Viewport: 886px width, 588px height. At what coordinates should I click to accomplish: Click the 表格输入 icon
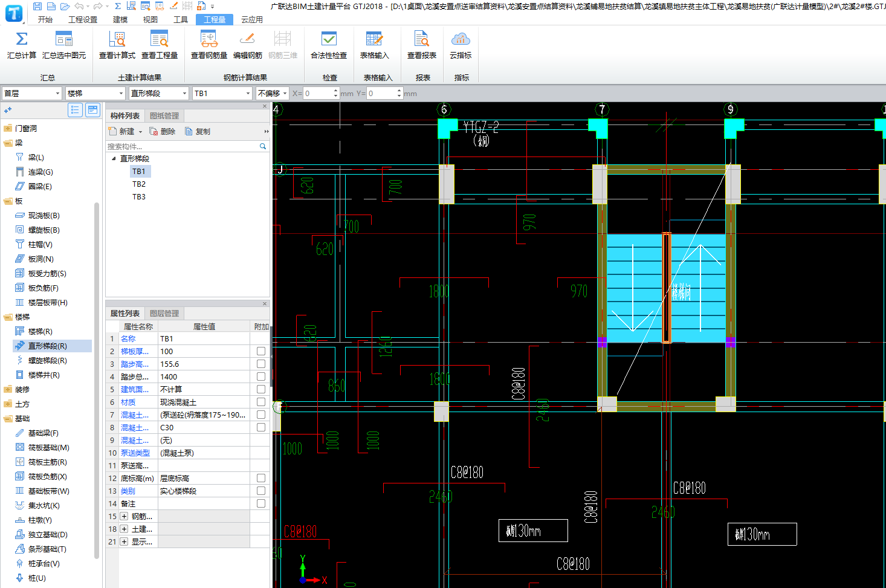pos(374,39)
